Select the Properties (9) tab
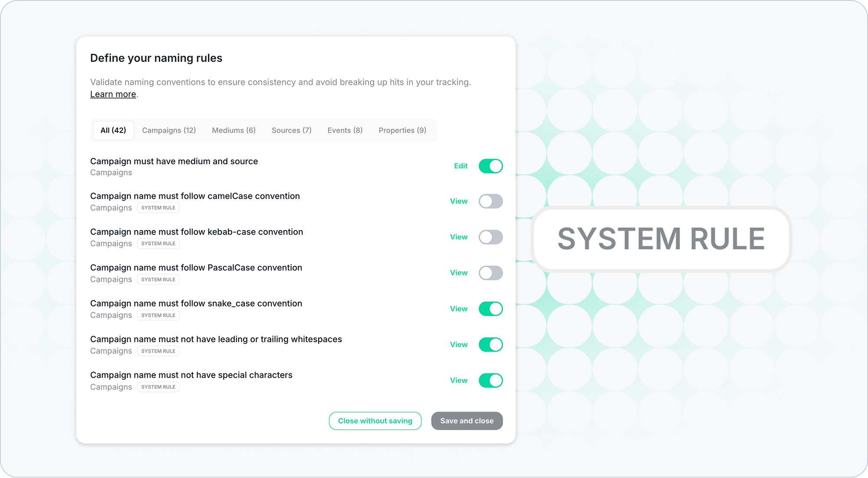868x478 pixels. [402, 130]
